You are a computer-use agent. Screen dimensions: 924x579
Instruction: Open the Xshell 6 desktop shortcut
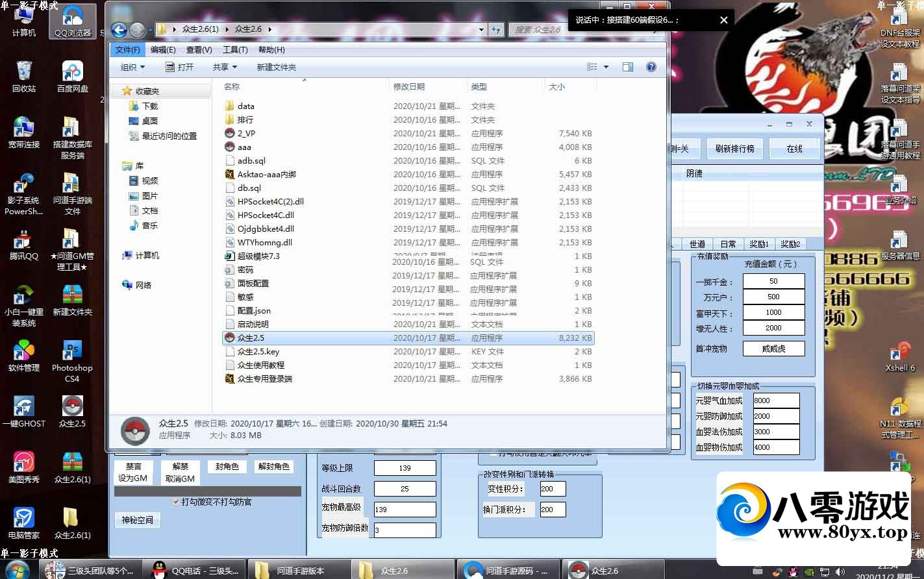[x=899, y=356]
